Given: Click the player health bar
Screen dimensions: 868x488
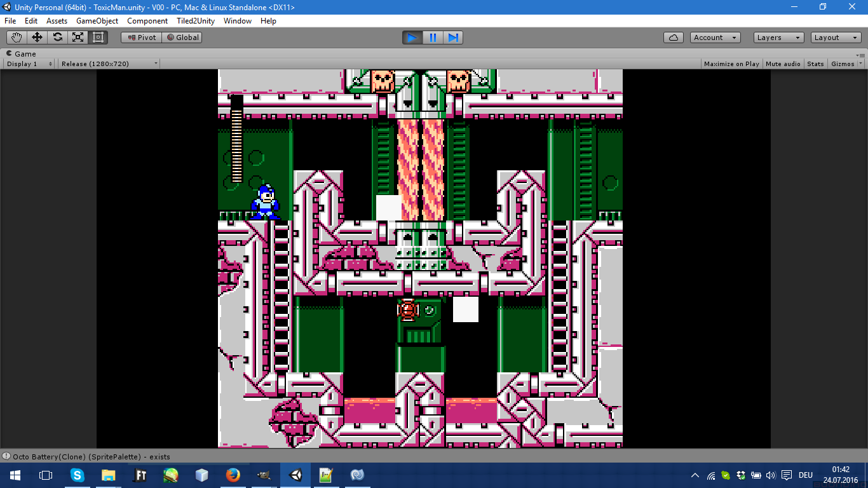Looking at the screenshot, I should point(237,139).
